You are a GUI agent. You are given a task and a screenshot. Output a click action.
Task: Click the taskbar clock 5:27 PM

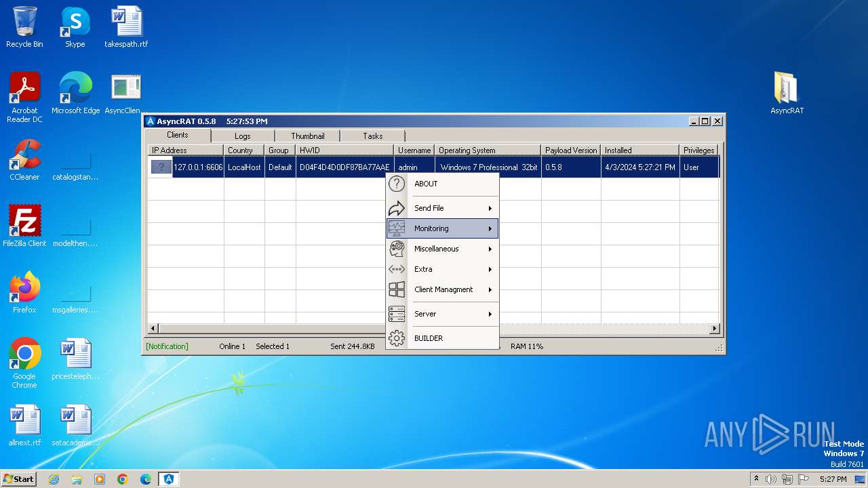(833, 479)
